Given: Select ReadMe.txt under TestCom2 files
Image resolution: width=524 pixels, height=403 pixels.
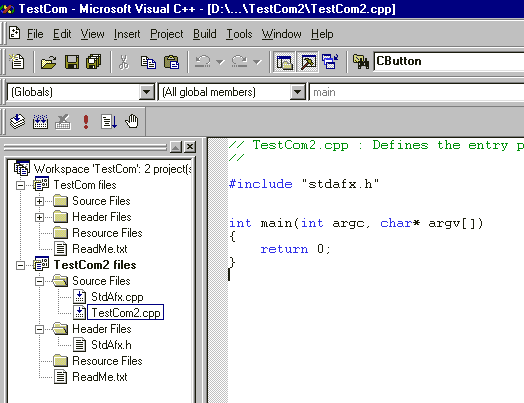Looking at the screenshot, I should 100,377.
